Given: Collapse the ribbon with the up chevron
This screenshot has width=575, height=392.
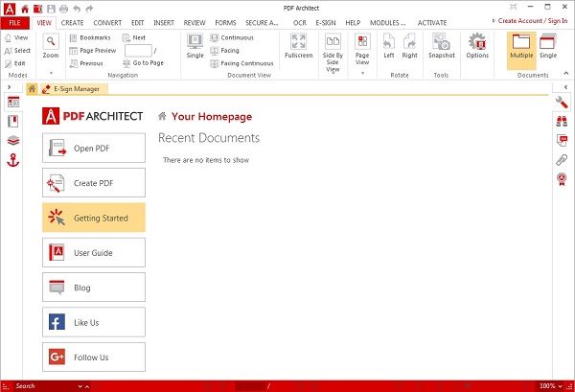Looking at the screenshot, I should point(565,74).
